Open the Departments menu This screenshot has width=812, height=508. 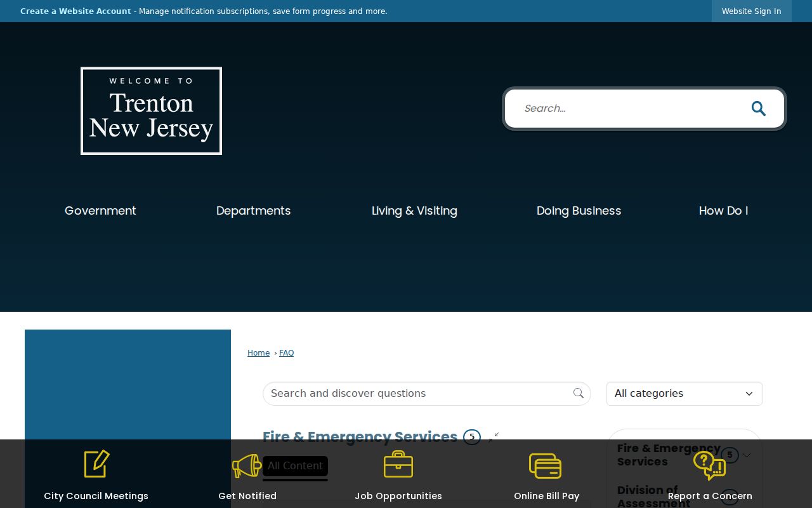253,211
